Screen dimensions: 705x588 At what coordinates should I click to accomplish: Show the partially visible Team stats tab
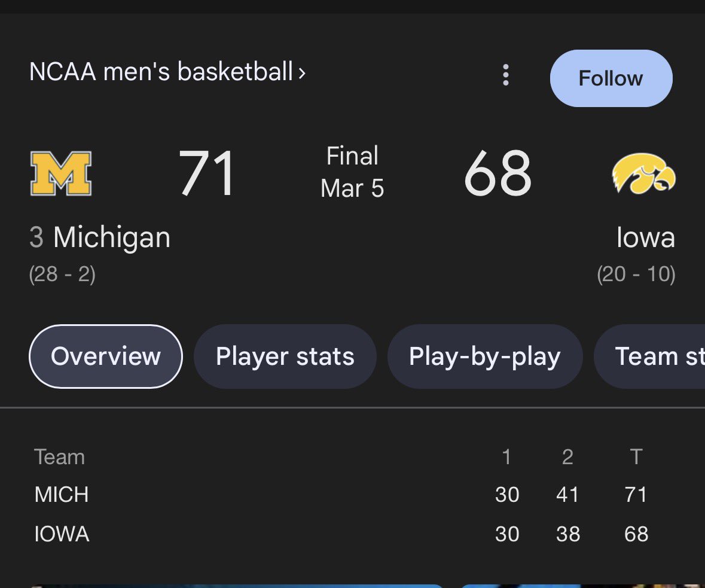click(x=650, y=357)
